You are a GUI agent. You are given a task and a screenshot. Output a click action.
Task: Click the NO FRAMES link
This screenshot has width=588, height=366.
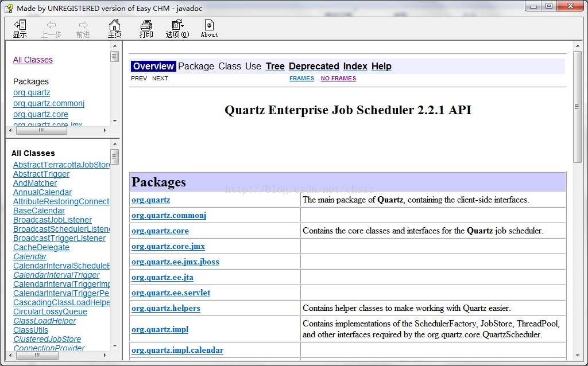(x=338, y=78)
